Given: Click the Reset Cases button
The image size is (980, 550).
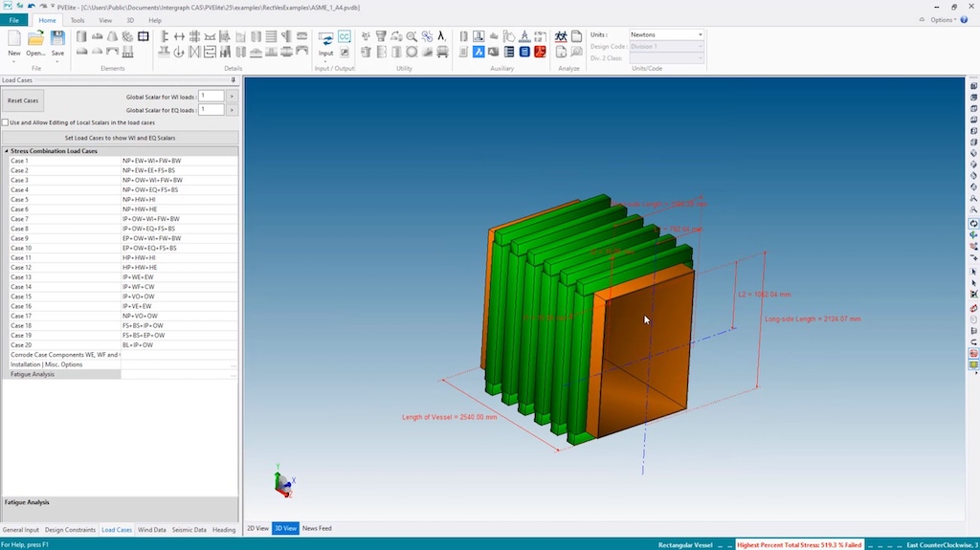Looking at the screenshot, I should [23, 100].
